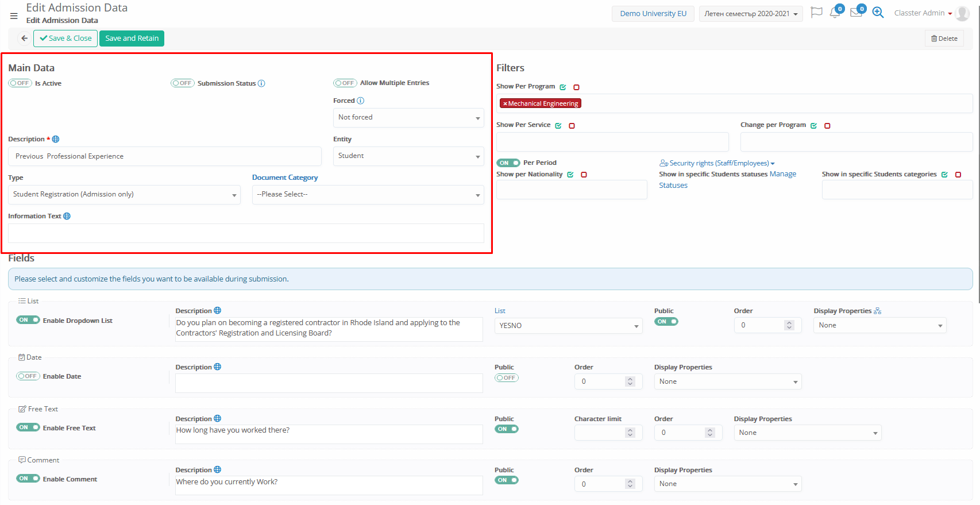Click the Submission Status info icon
The image size is (980, 505).
click(261, 83)
